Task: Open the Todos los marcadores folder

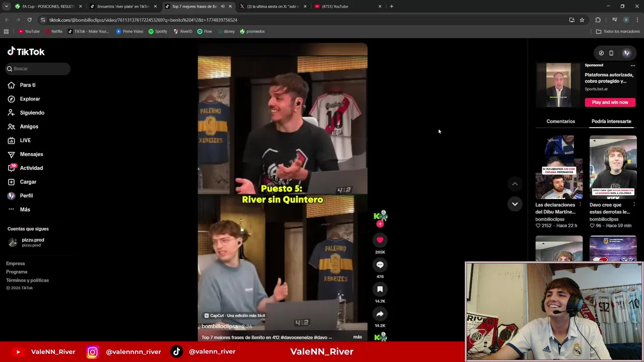Action: pos(618,31)
